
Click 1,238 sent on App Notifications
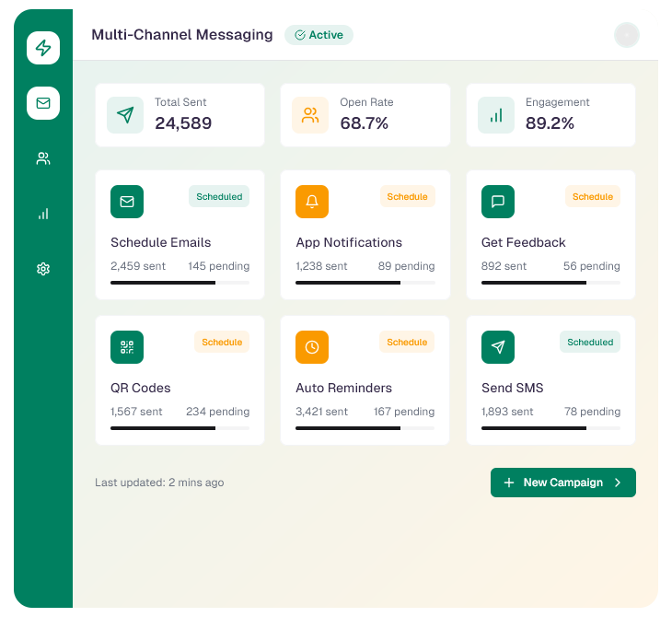pos(321,266)
